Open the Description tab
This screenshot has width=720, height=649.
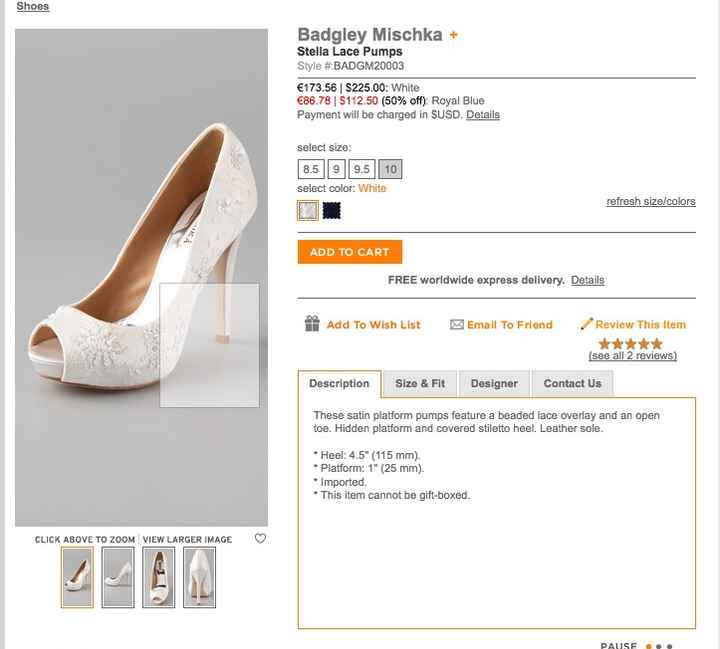point(339,384)
